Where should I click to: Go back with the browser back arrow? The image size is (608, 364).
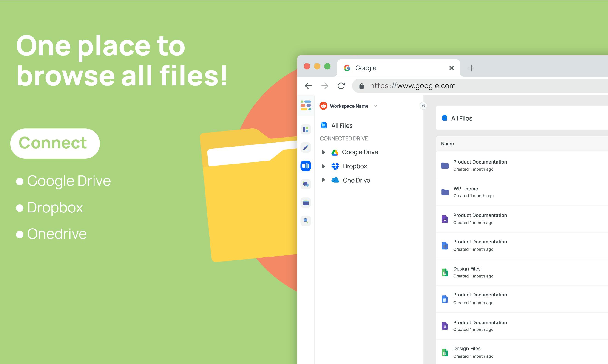[x=308, y=86]
